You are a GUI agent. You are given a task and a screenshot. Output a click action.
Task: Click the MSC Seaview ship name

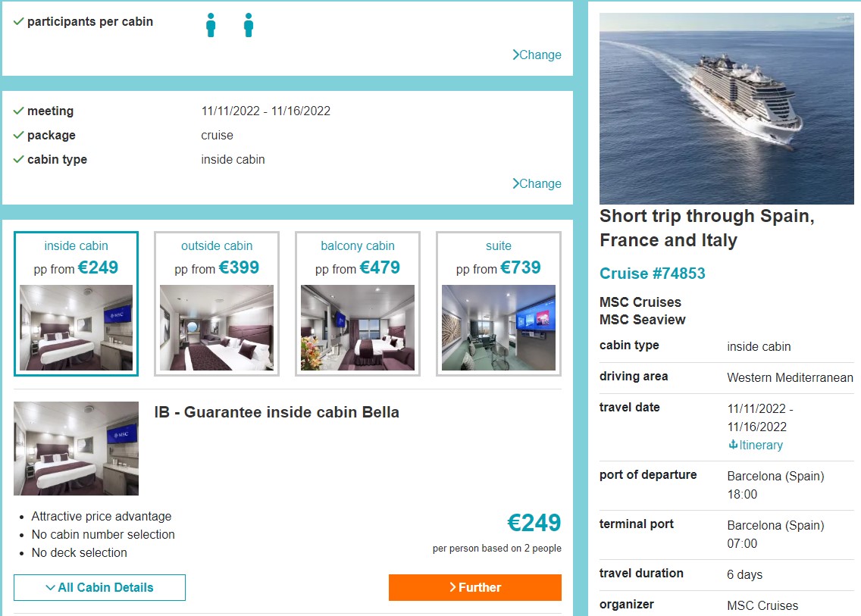point(643,320)
